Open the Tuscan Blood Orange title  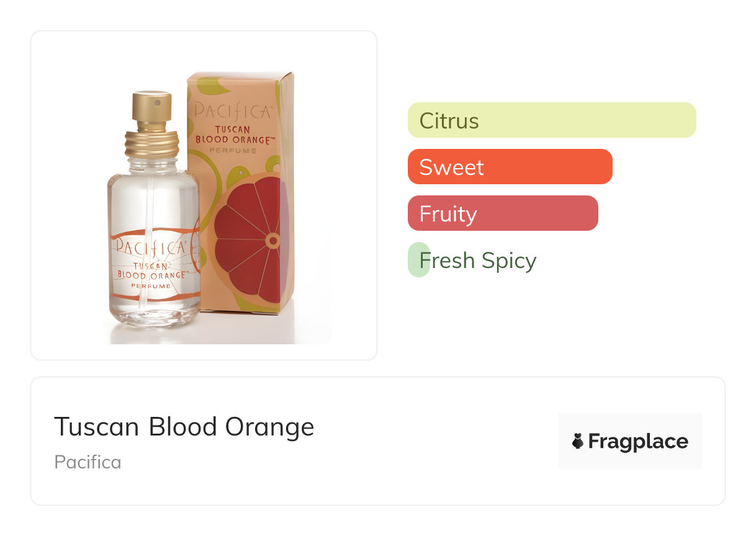tap(184, 427)
